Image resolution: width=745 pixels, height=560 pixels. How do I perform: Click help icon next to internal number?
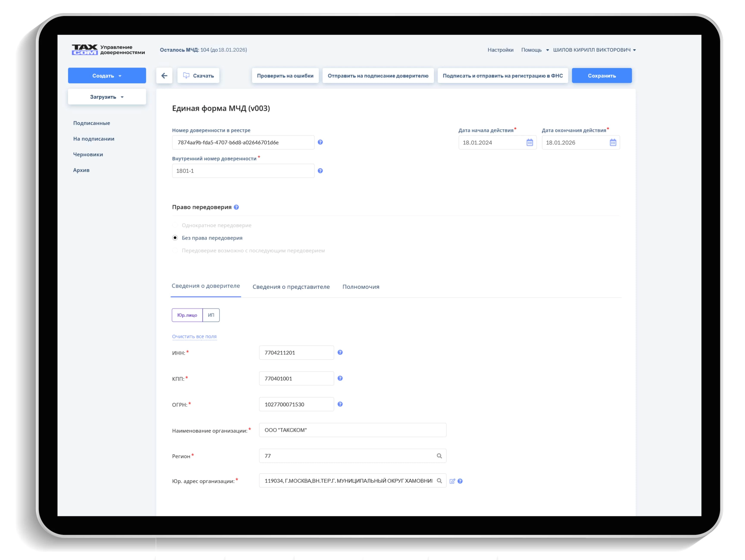320,171
